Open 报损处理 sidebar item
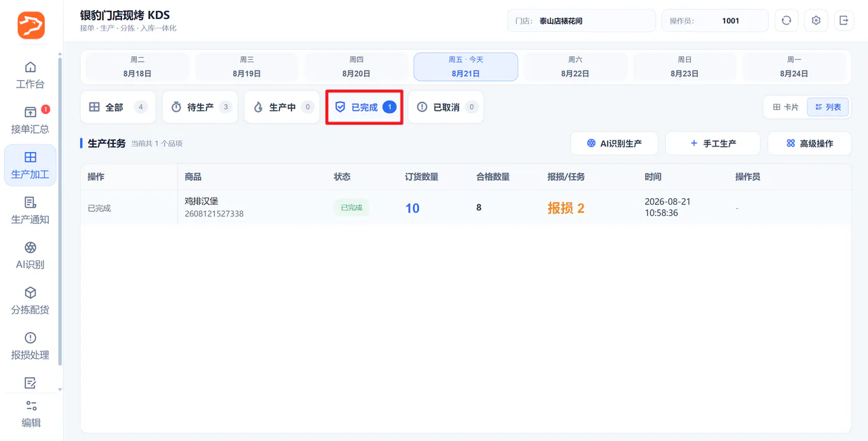Screen dimensions: 868x441 point(31,346)
